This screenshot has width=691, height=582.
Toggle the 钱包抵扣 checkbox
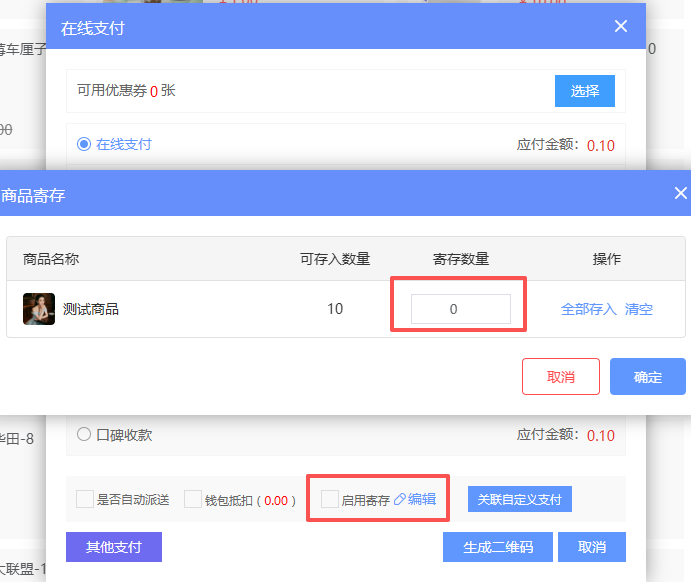(x=193, y=499)
